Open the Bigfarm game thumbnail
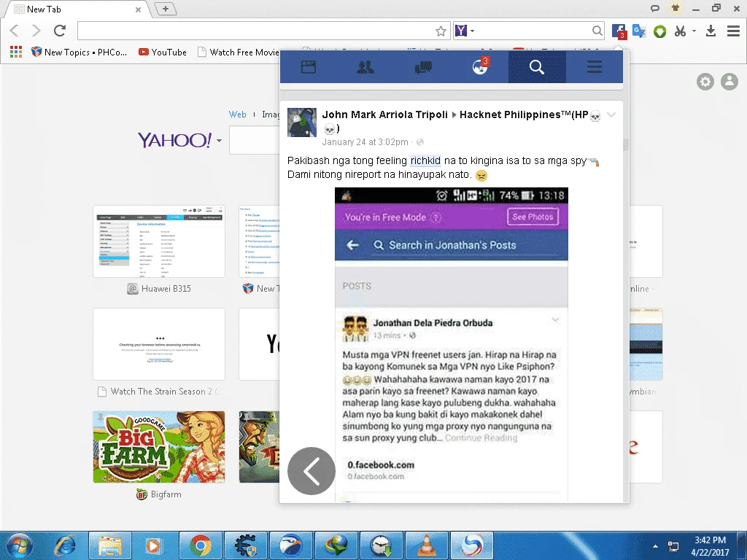 [x=159, y=447]
